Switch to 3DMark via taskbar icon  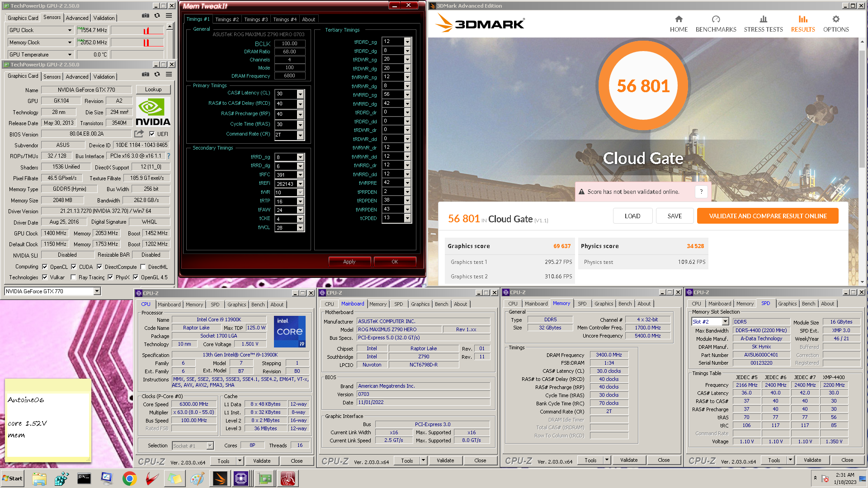pyautogui.click(x=220, y=479)
